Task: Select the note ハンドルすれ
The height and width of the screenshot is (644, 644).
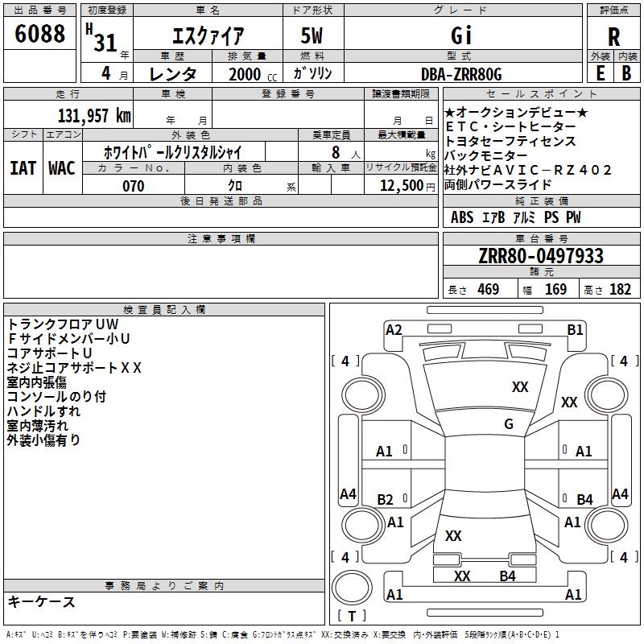Action: pos(43,411)
